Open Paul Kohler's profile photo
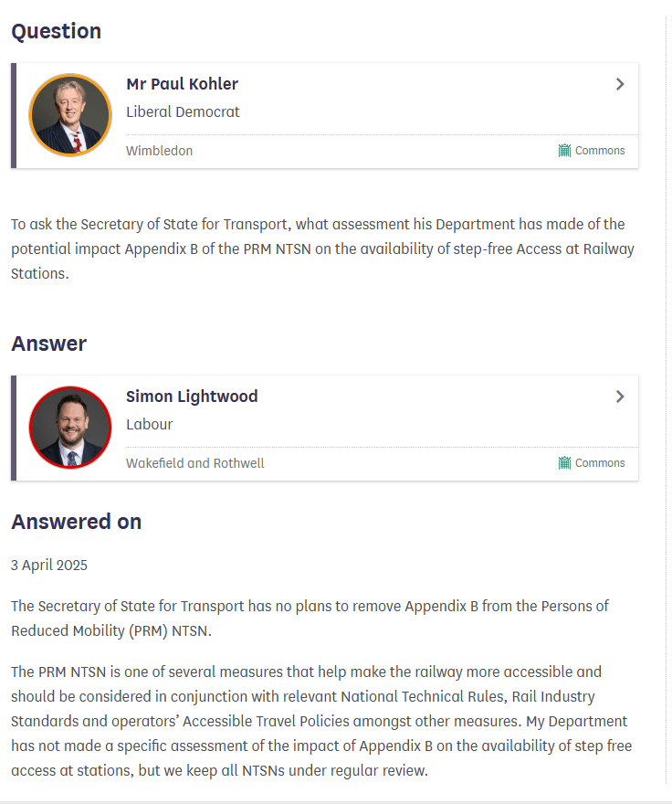Image resolution: width=672 pixels, height=804 pixels. pyautogui.click(x=70, y=115)
